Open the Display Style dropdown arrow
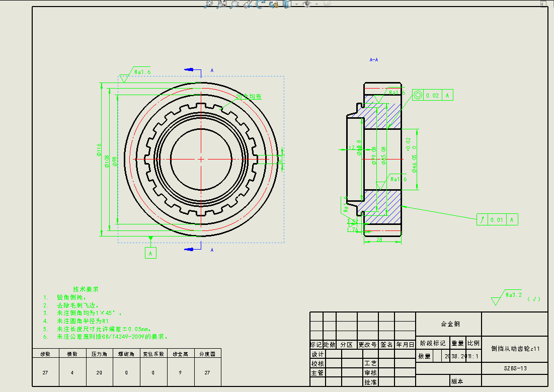This screenshot has height=392, width=554. tap(296, 4)
